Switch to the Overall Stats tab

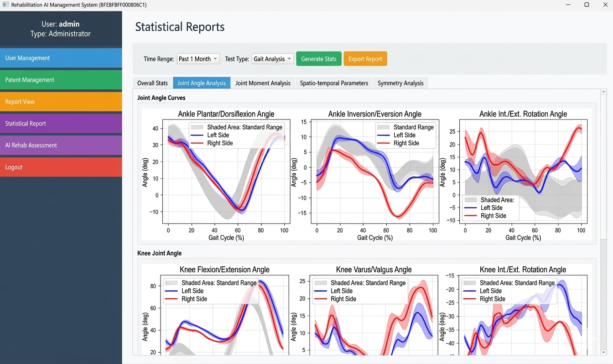152,83
